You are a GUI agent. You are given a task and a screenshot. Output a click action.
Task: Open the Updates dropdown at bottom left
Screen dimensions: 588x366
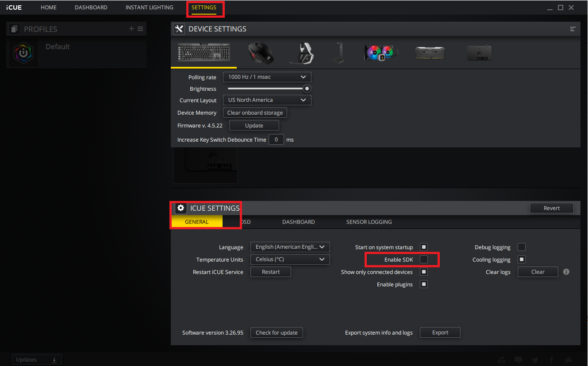37,360
